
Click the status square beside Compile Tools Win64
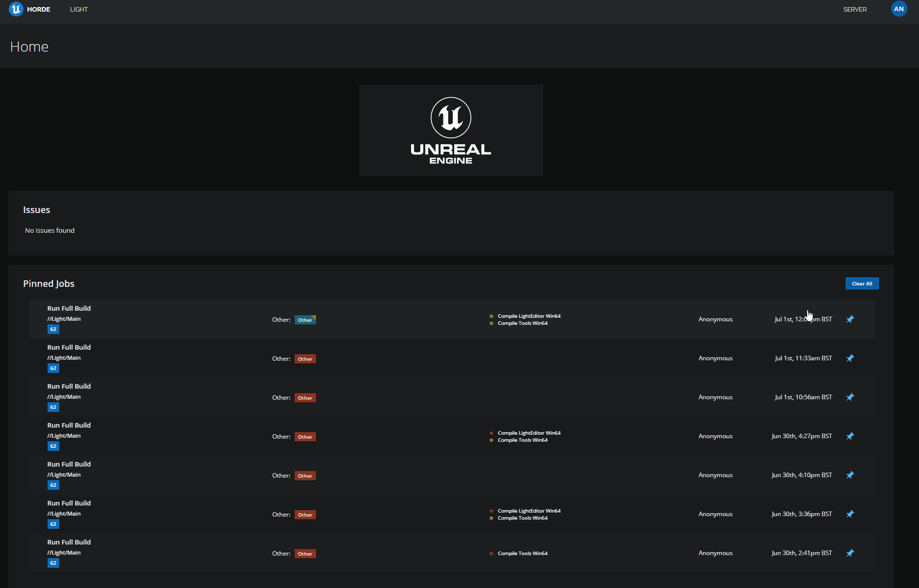(x=492, y=323)
